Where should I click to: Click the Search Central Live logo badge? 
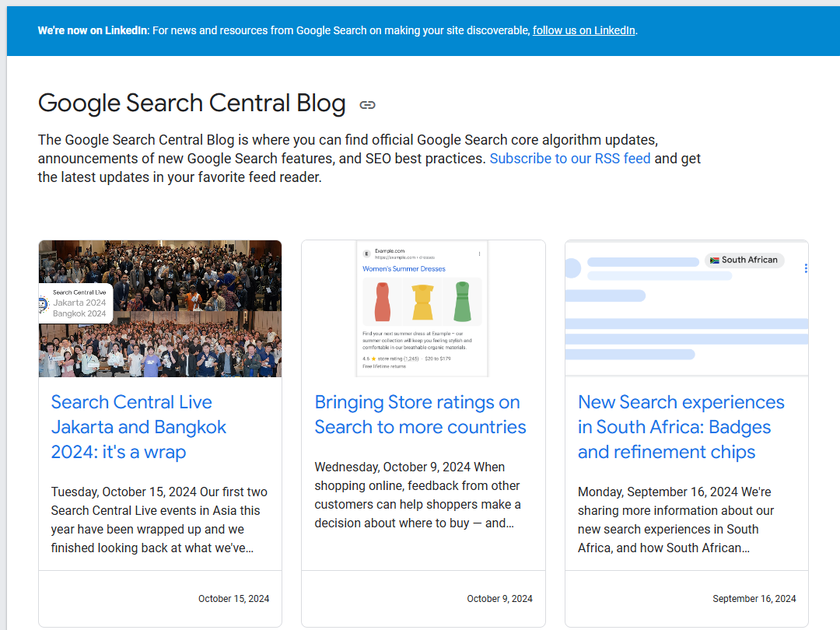coord(75,303)
